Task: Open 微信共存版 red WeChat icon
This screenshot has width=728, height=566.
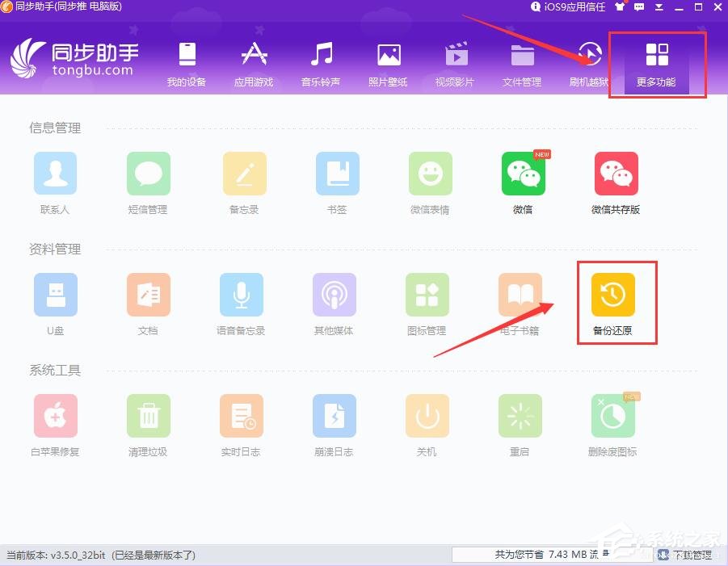Action: [616, 174]
